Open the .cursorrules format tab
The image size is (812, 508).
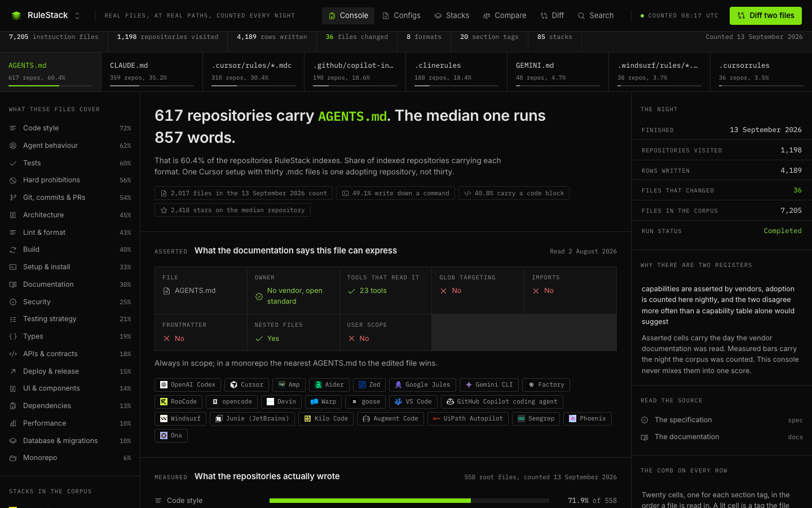click(761, 72)
